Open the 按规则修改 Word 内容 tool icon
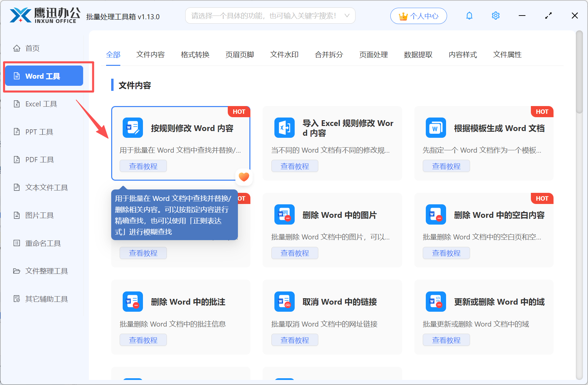 [133, 128]
